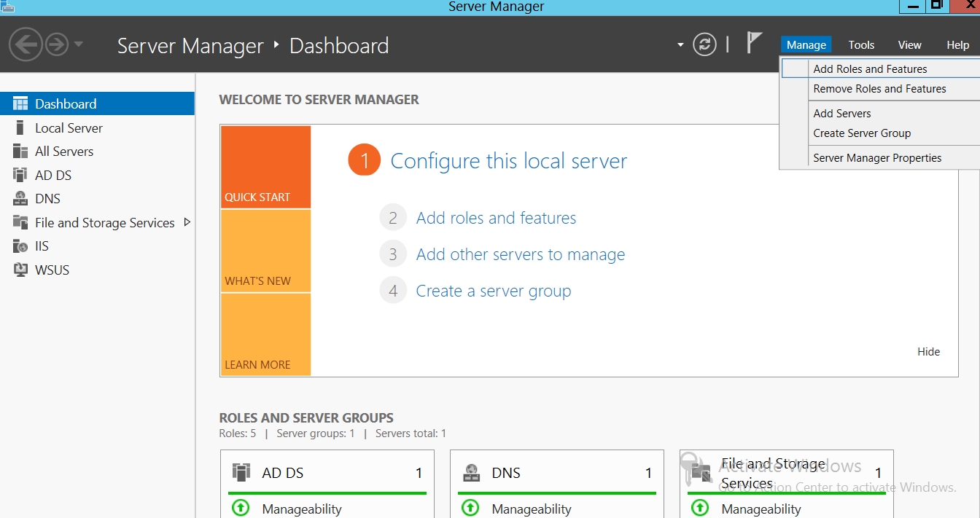The height and width of the screenshot is (518, 980).
Task: Open the navigation history dropdown arrow
Action: [x=79, y=45]
